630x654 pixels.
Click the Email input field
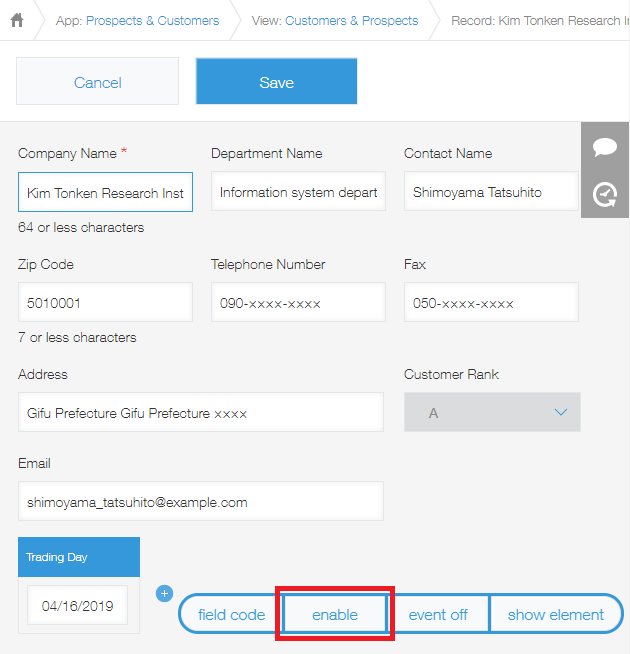tap(201, 501)
